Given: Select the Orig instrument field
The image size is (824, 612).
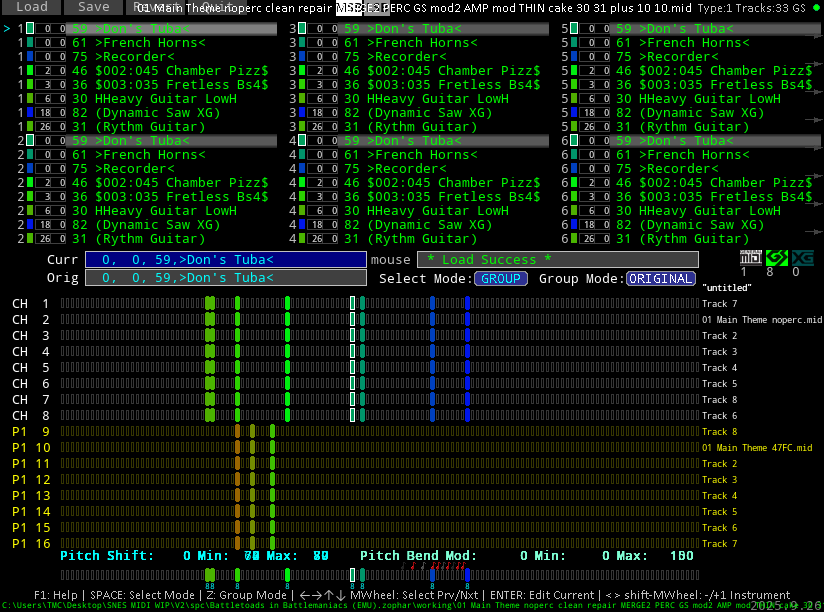Looking at the screenshot, I should (225, 278).
